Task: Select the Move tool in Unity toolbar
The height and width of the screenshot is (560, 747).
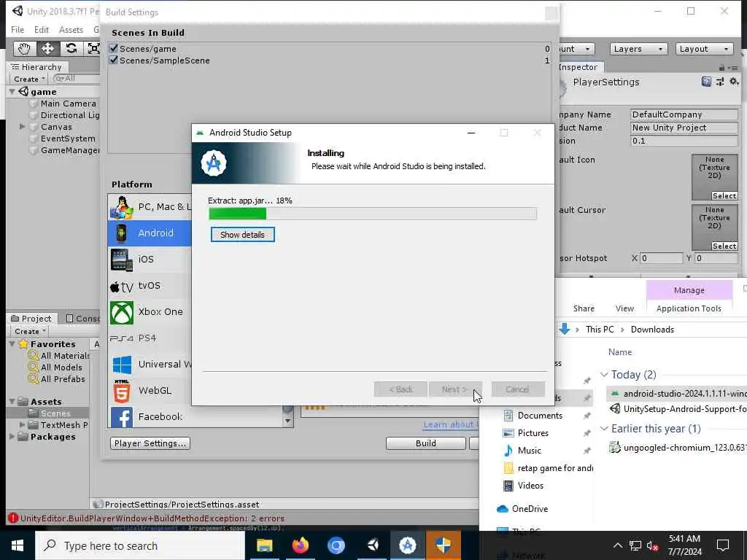Action: (x=47, y=49)
